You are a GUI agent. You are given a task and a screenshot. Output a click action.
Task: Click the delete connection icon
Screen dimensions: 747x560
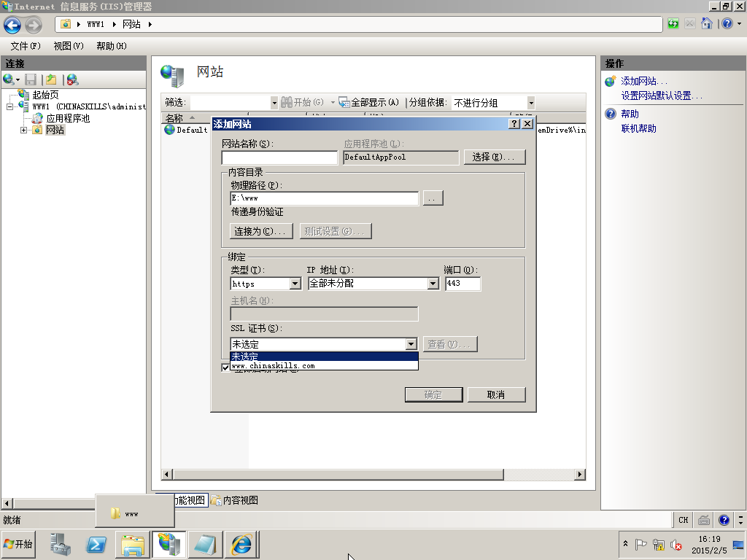pos(72,79)
